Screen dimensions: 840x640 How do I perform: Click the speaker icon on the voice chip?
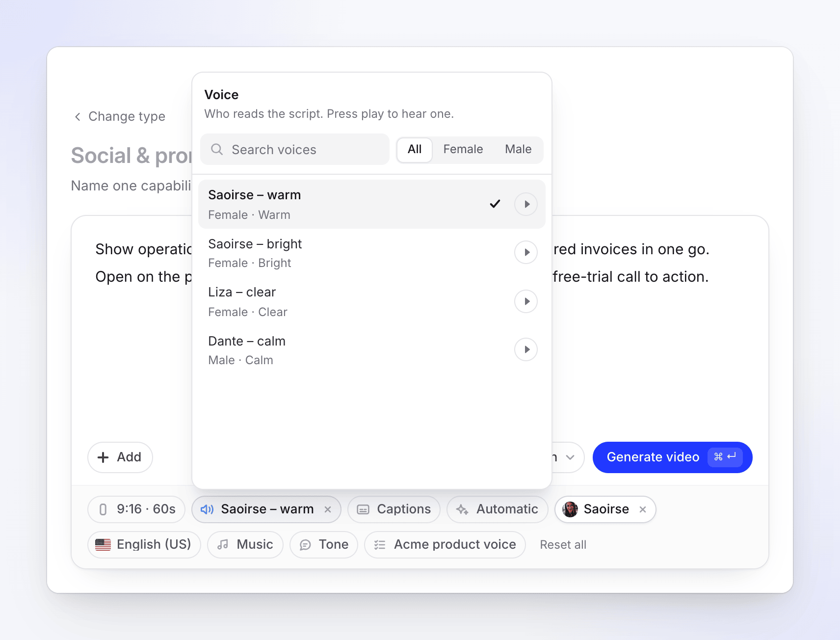tap(207, 509)
